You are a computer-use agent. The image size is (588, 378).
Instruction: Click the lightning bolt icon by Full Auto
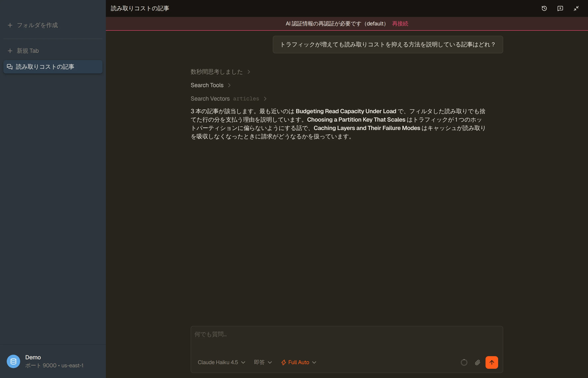pyautogui.click(x=284, y=362)
